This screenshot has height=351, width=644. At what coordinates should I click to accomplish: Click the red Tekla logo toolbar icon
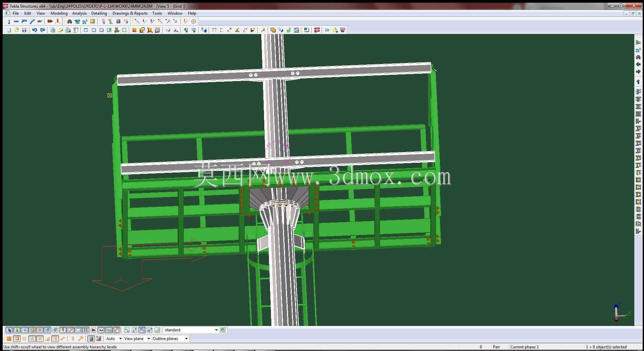pos(317,30)
